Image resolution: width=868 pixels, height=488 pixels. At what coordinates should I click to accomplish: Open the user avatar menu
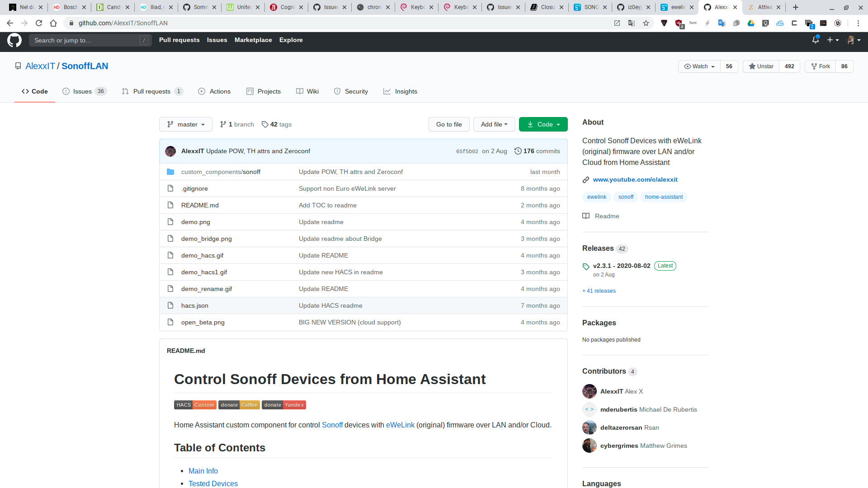[854, 40]
